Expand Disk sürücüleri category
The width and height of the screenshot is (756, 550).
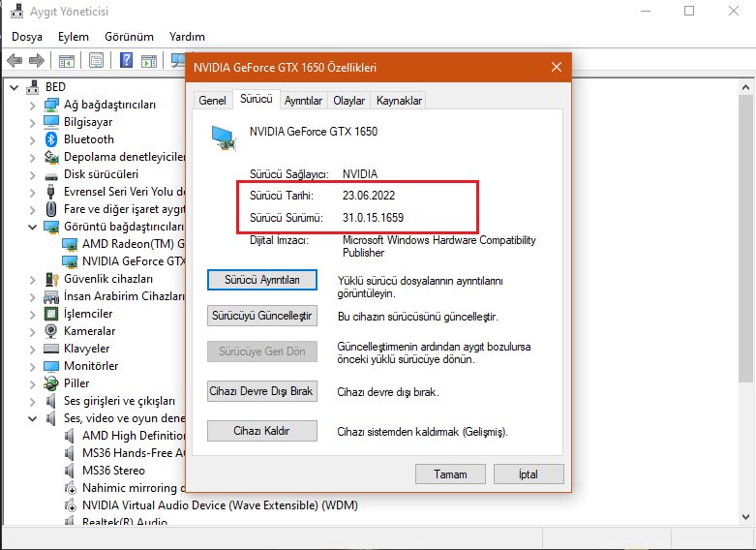(x=32, y=175)
